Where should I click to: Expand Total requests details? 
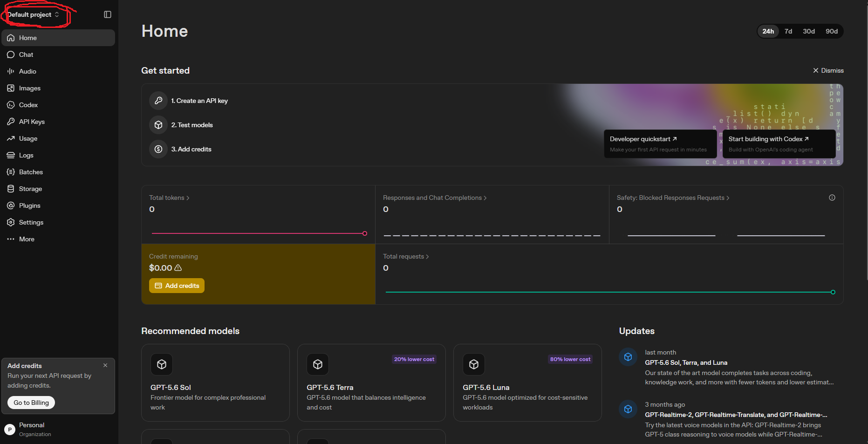tap(406, 256)
